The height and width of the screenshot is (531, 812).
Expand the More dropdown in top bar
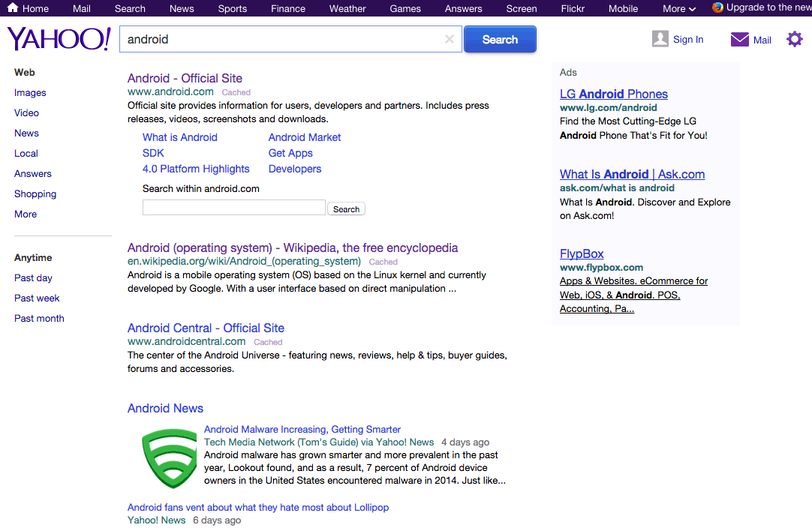tap(679, 9)
